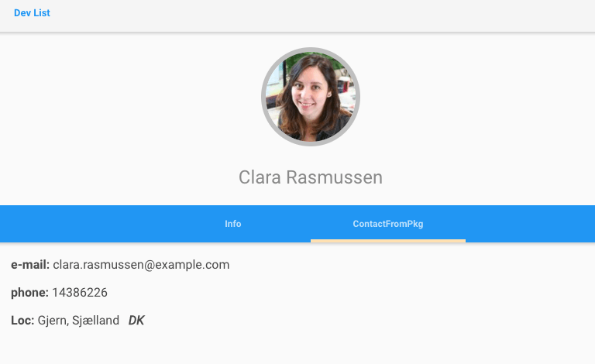Click empty blue tab bar right of ContactFromPkg
The height and width of the screenshot is (364, 595).
530,224
